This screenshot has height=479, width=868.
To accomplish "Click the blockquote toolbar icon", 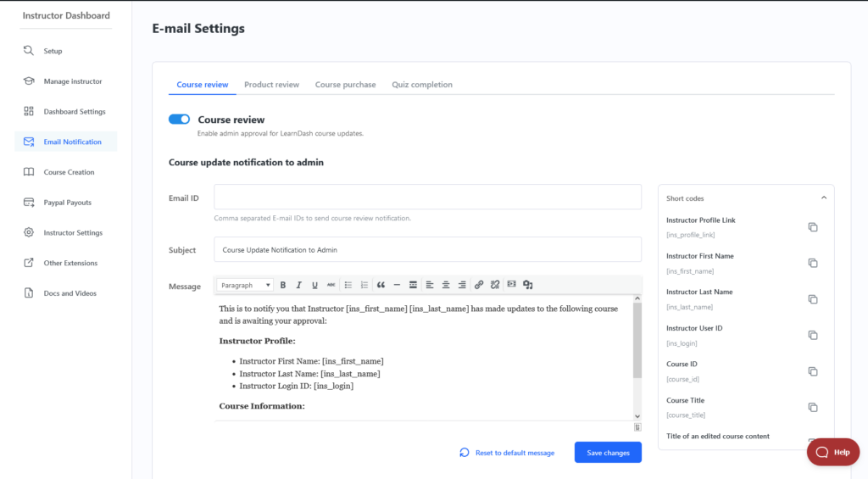I will (381, 285).
